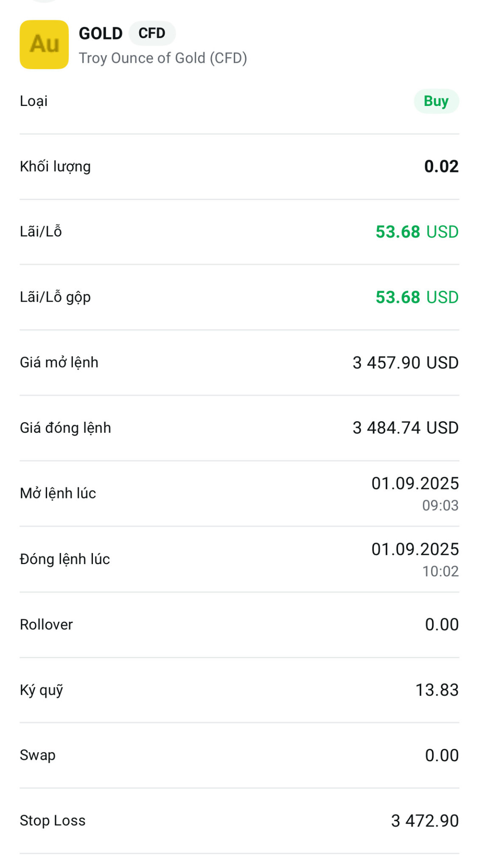Click the close date with 10:02 time

pos(415,559)
